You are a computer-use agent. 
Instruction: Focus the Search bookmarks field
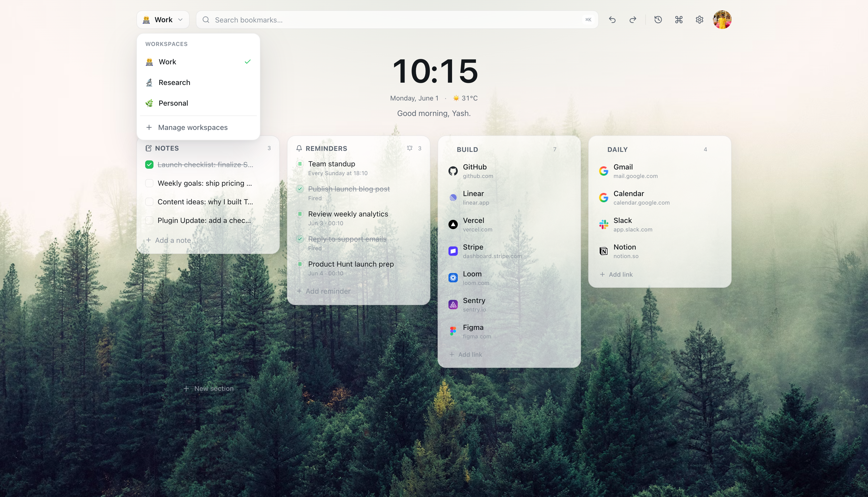coord(397,20)
